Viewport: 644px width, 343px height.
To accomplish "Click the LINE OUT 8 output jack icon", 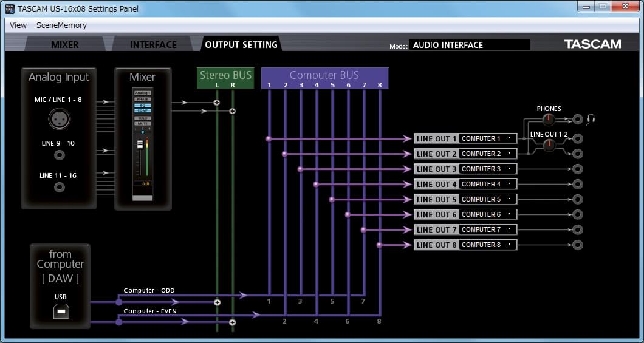I will pyautogui.click(x=577, y=245).
